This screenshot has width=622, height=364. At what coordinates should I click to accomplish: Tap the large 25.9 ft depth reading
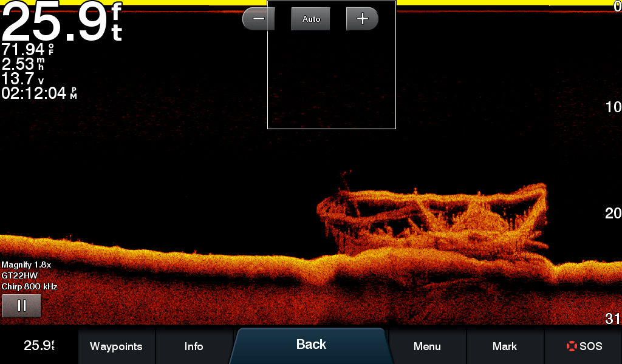(x=61, y=22)
